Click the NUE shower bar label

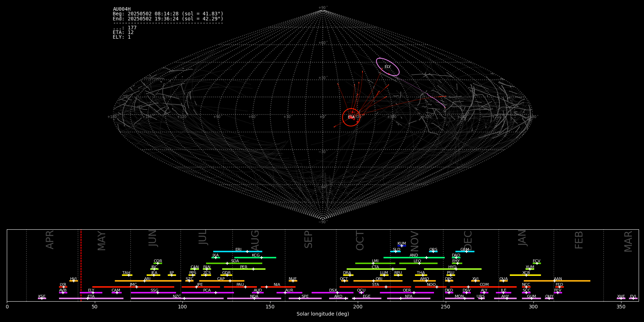click(x=293, y=279)
